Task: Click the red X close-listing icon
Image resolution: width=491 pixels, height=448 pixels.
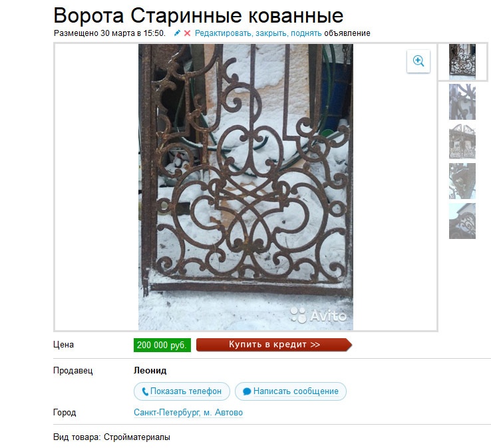Action: [187, 33]
